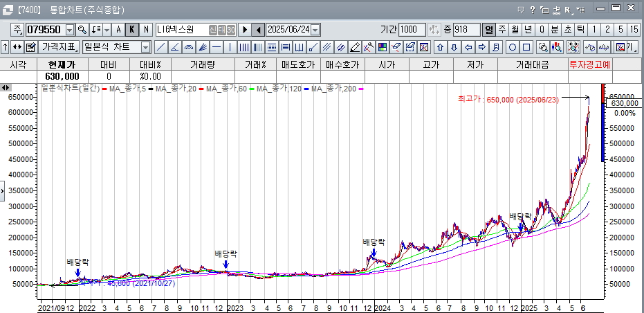Switch chart to weekly (주) period
The height and width of the screenshot is (313, 644).
502,30
